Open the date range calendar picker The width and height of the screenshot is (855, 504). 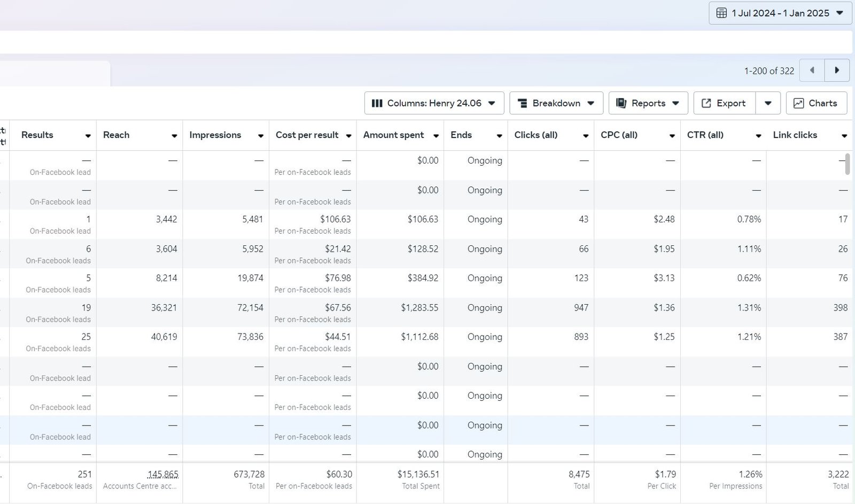(780, 13)
